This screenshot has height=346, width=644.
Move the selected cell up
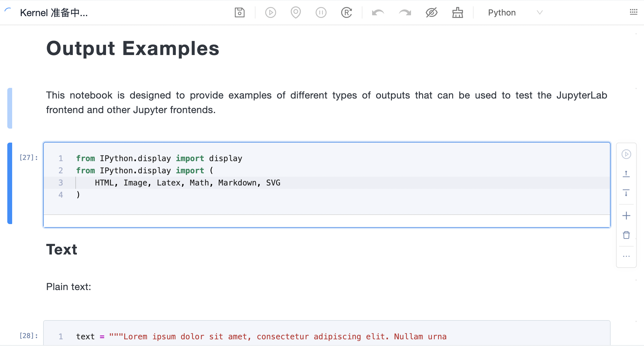(x=626, y=174)
